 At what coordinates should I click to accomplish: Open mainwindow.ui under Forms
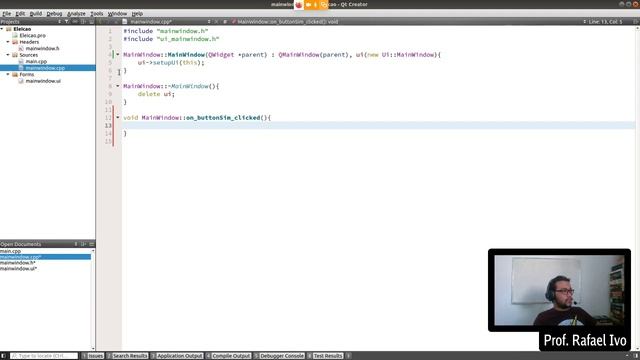[x=43, y=81]
